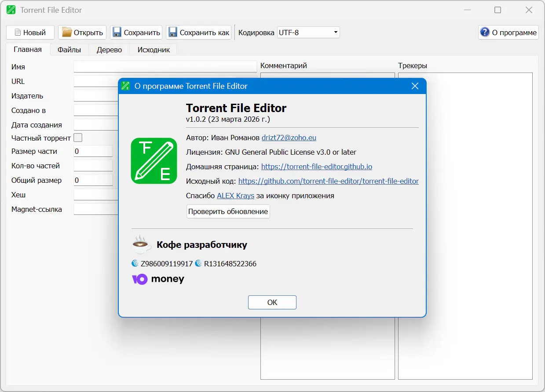
Task: Click the GNU General Public License text
Action: coord(291,152)
